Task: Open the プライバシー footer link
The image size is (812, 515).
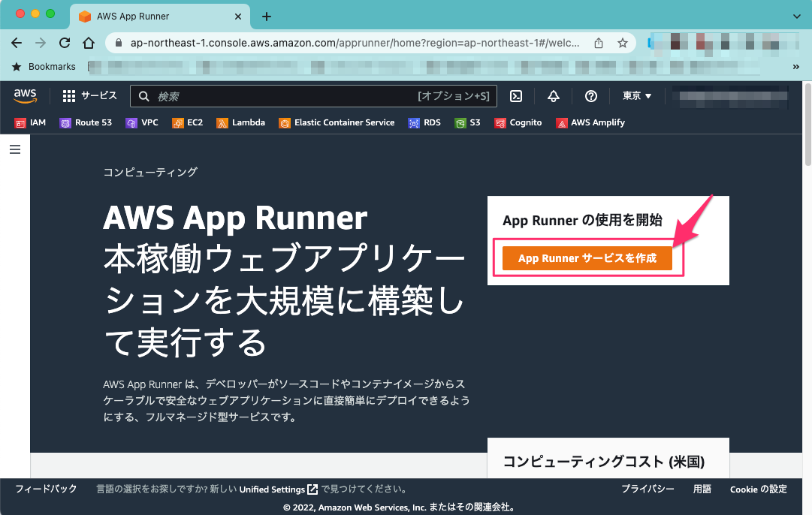Action: coord(647,489)
